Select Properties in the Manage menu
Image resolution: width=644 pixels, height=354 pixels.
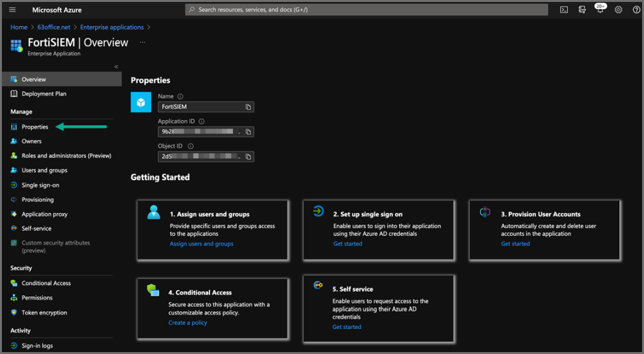click(34, 127)
